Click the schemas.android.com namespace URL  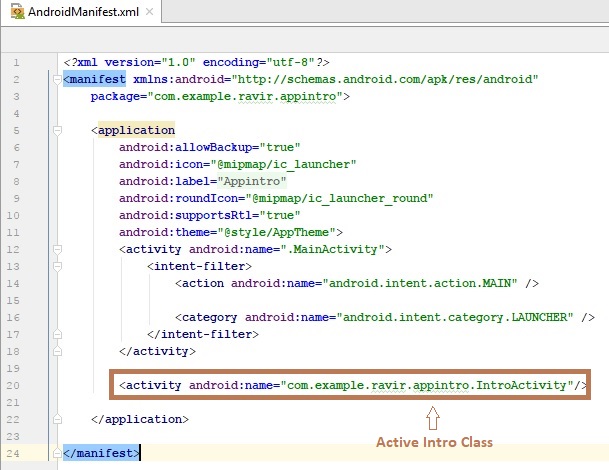[x=385, y=79]
